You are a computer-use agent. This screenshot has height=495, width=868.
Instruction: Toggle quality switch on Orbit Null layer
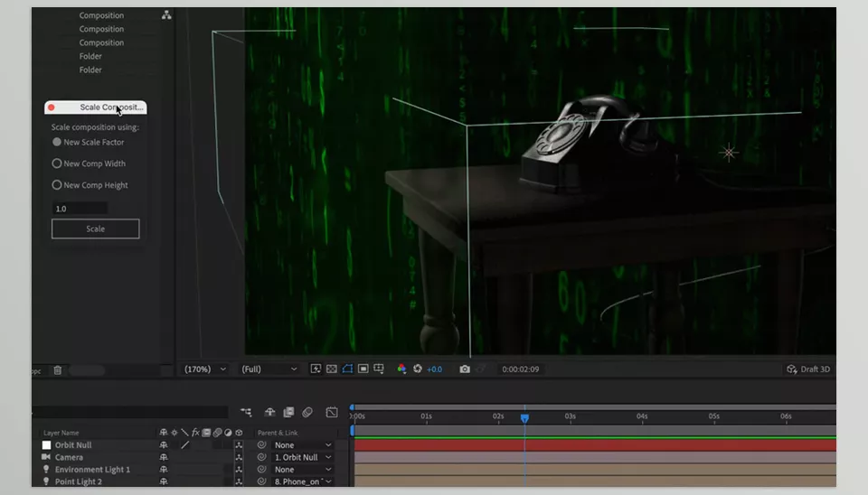(184, 445)
